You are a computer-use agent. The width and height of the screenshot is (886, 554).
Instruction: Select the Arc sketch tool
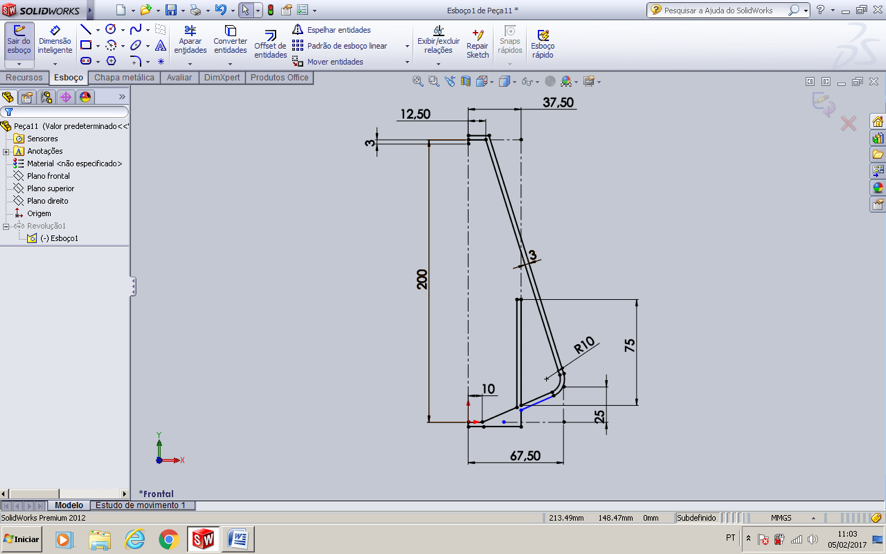111,45
